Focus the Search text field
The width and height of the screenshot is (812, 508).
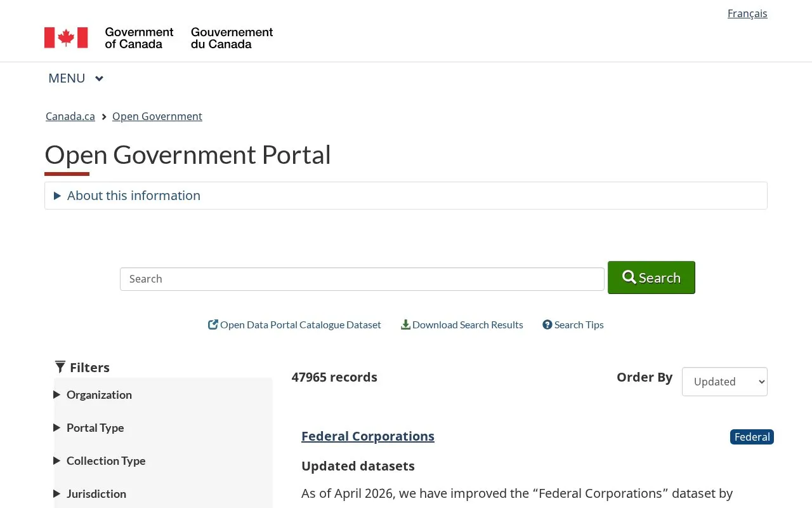(362, 279)
